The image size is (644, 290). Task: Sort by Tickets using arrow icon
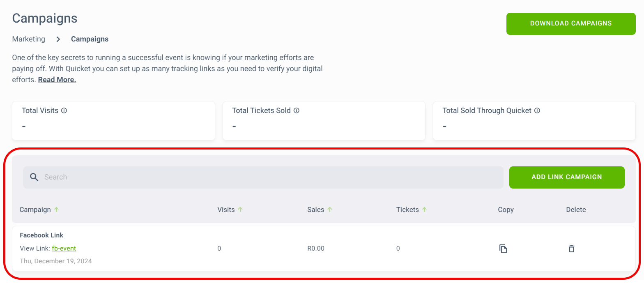[x=424, y=209]
